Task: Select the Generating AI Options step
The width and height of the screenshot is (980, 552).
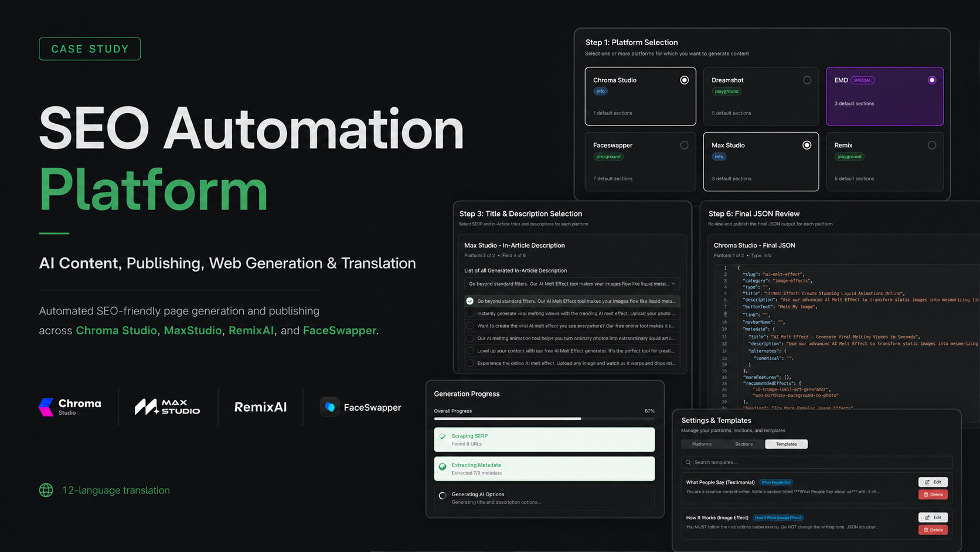Action: [x=545, y=498]
